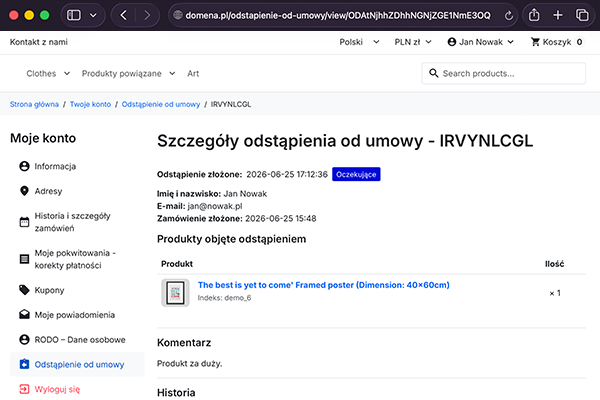Show the tab overview icon
Viewport: 600px width, 400px height.
click(582, 15)
